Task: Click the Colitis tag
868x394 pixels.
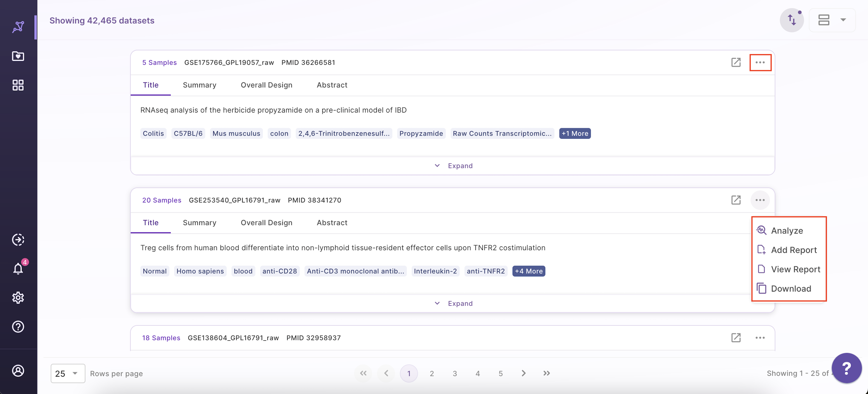Action: coord(153,133)
